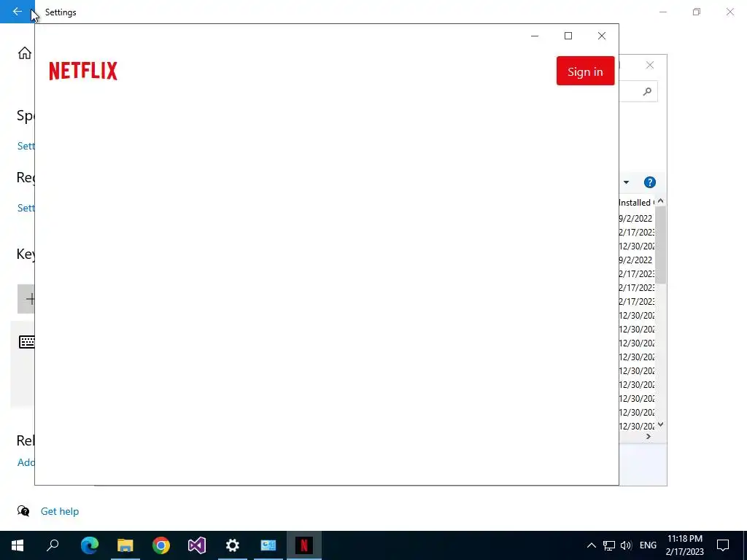The height and width of the screenshot is (560, 747).
Task: Open network status tray icon
Action: point(609,545)
